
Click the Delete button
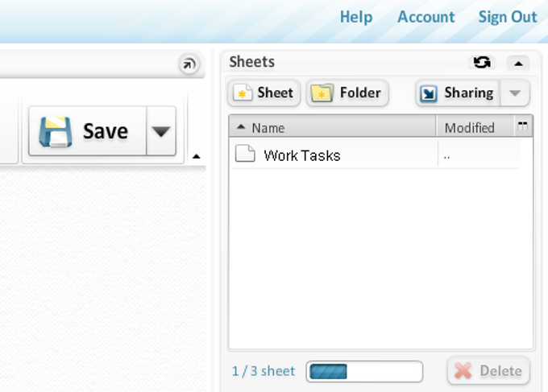click(488, 371)
